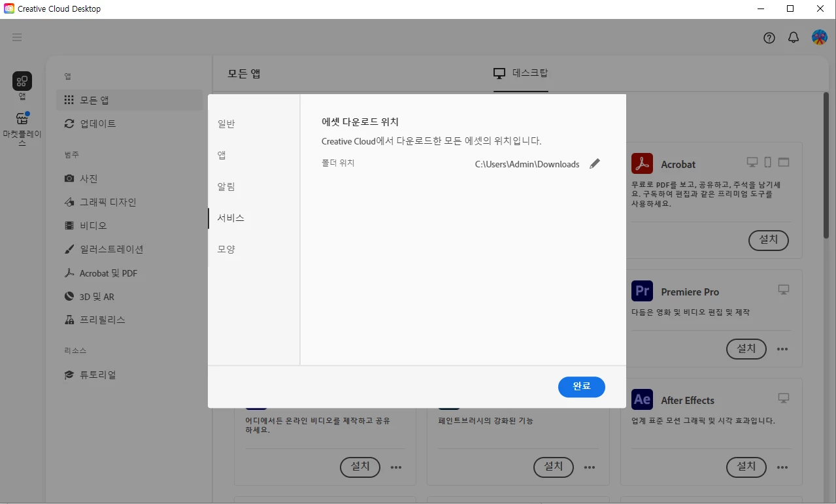836x504 pixels.
Task: Minimize the Creative Cloud Desktop window
Action: pyautogui.click(x=760, y=9)
